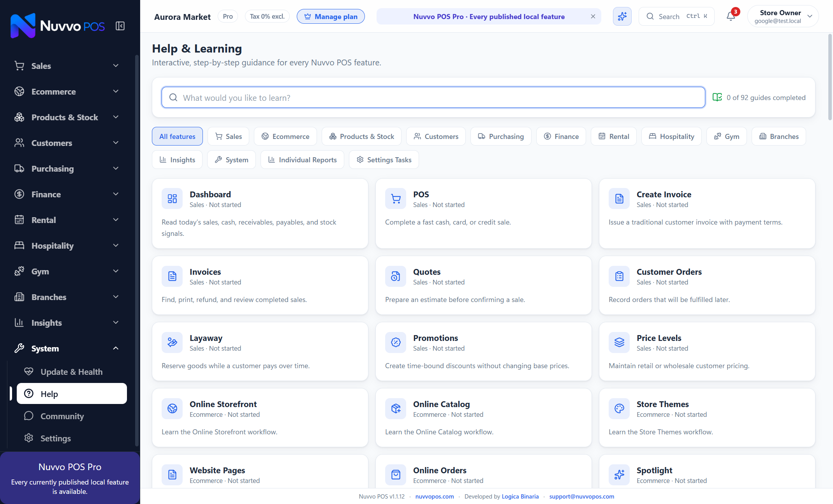Click the Dashboard guide grid icon
833x504 pixels.
172,199
